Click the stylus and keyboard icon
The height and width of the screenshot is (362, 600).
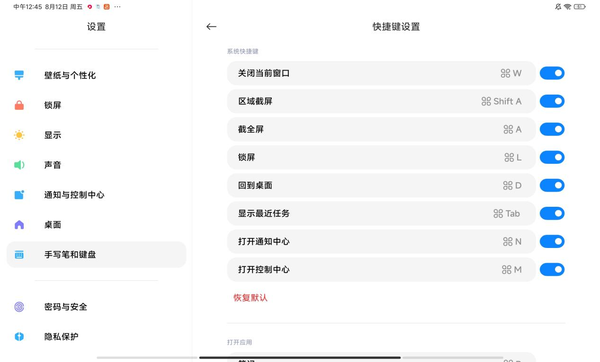coord(19,254)
